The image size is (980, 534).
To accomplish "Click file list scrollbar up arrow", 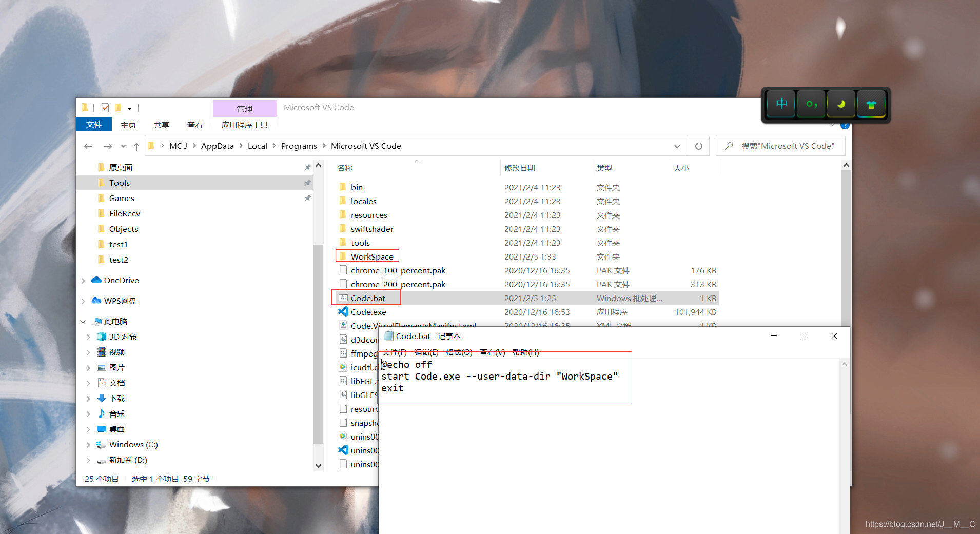I will [x=846, y=165].
